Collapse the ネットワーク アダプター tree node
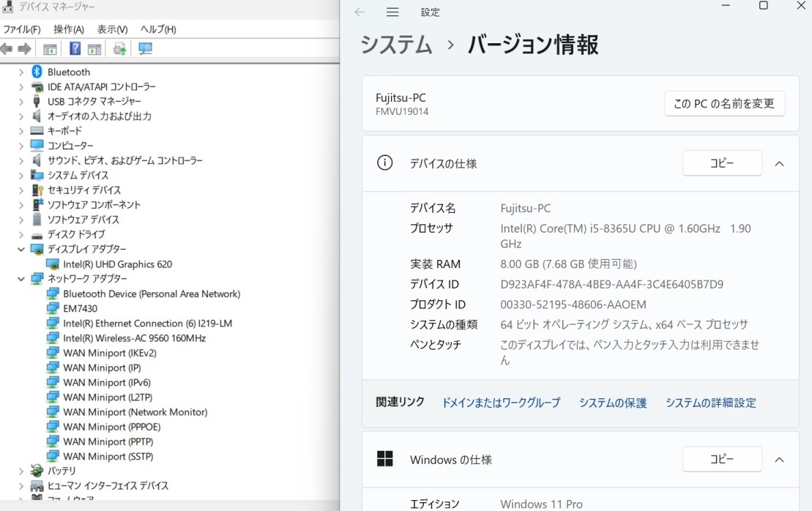The image size is (812, 511). [x=21, y=278]
